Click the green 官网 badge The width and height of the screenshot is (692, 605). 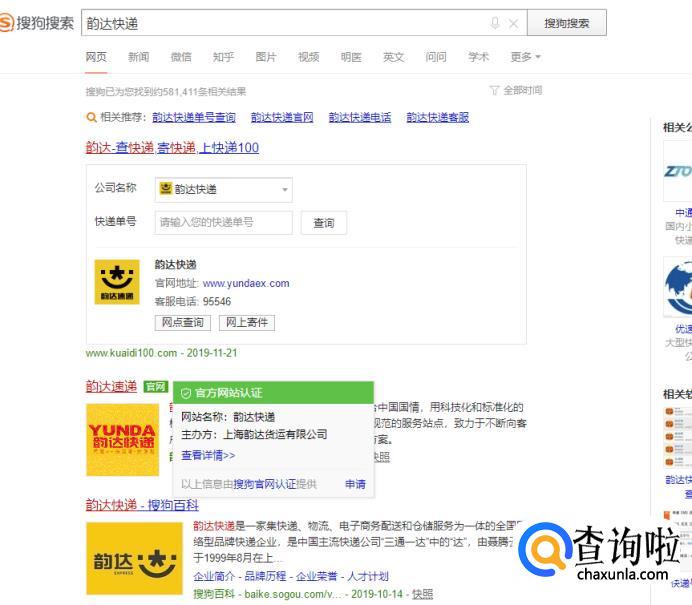[156, 387]
